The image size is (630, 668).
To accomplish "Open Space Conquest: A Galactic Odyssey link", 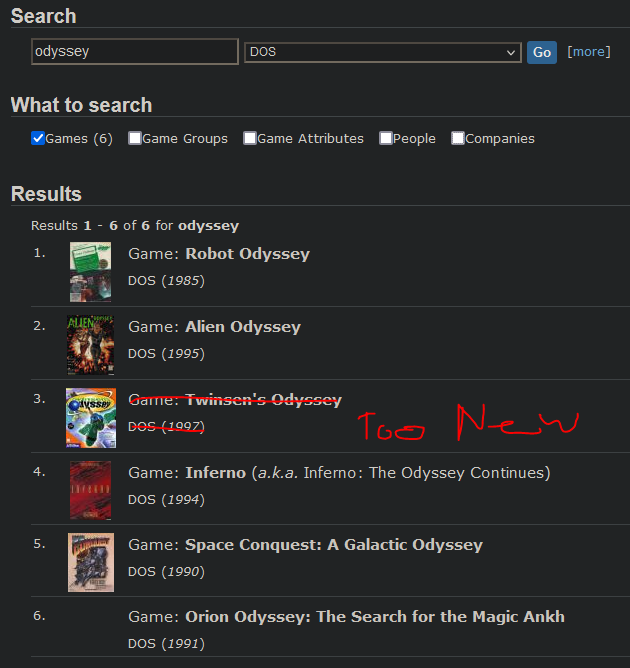I will tap(334, 544).
